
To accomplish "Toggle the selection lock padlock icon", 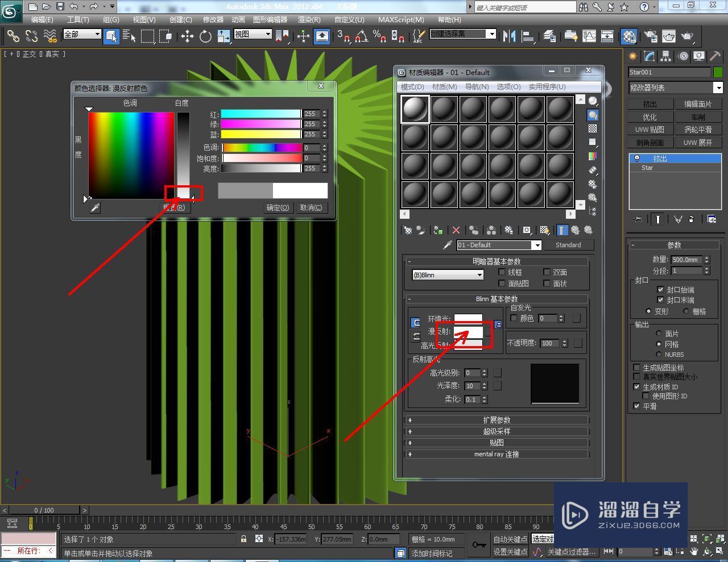I will 243,539.
